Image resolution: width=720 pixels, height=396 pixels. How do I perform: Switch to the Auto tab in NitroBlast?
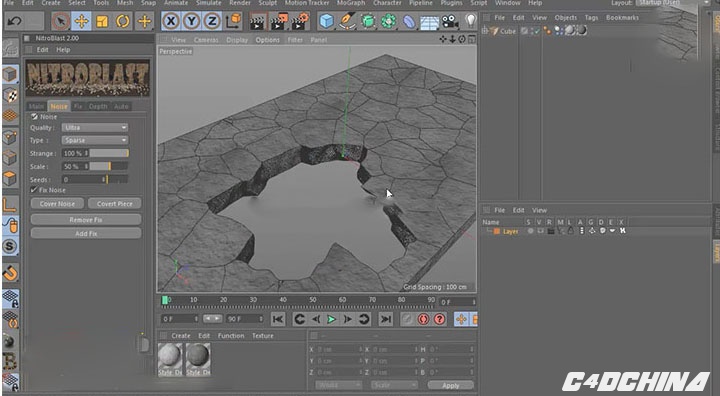[x=121, y=106]
